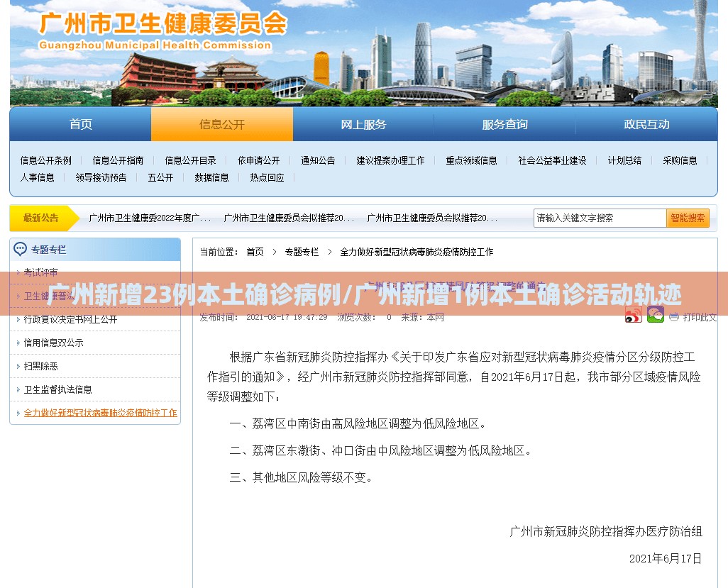Open 领导接访预告 submenu link
Viewport: 728px width, 588px height.
point(101,178)
